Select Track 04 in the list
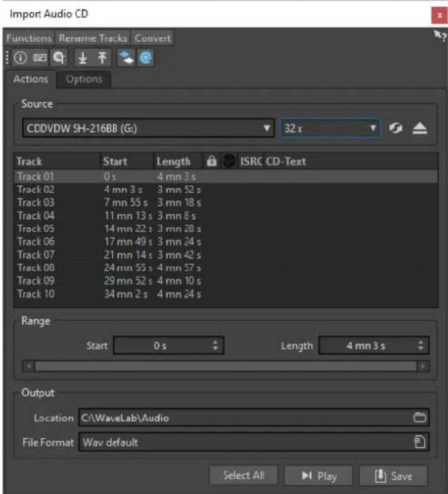 (x=226, y=216)
